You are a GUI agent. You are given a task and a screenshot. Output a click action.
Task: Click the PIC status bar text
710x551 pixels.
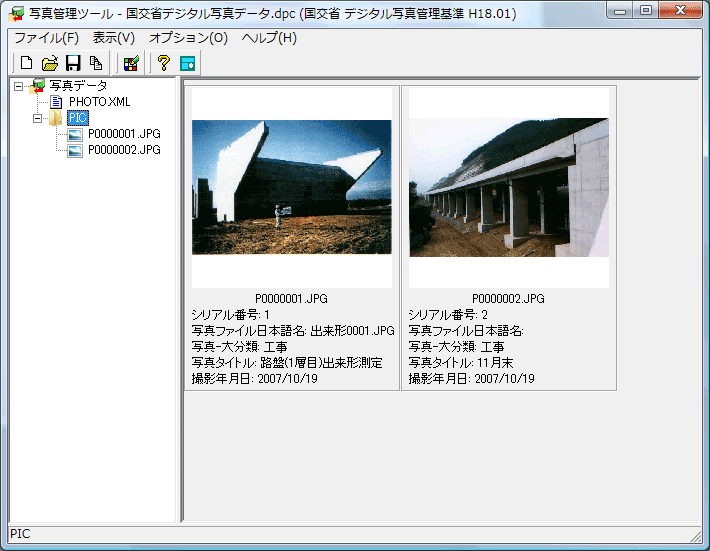[x=20, y=534]
